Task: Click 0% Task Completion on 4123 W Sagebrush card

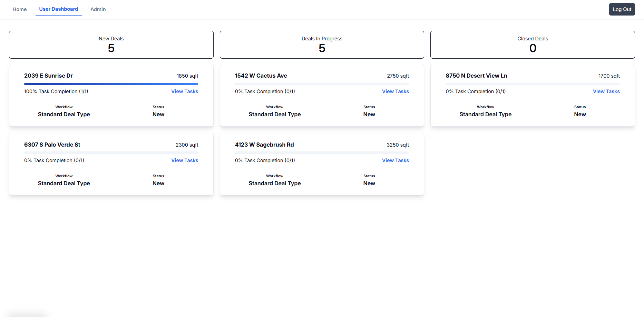Action: 265,160
